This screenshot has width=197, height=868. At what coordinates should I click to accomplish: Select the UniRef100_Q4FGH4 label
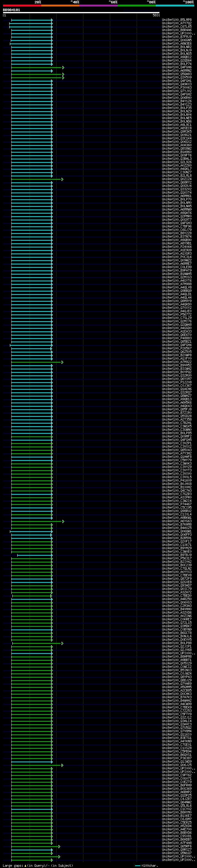pos(177,345)
